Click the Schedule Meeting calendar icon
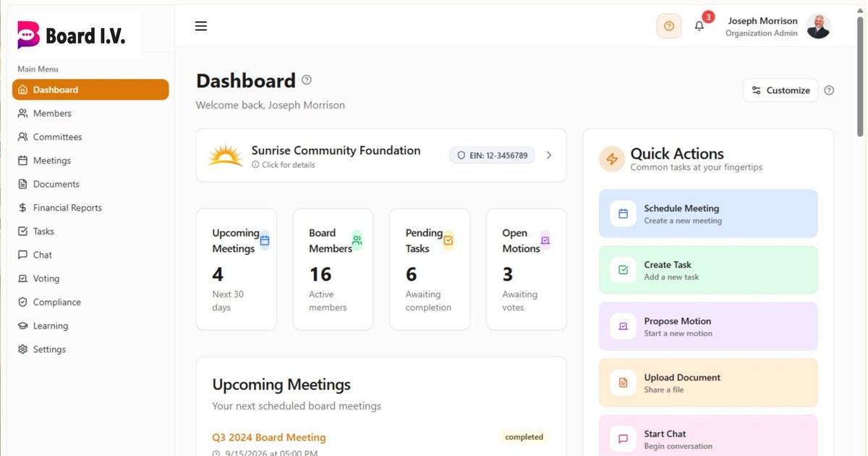The image size is (868, 456). point(623,214)
